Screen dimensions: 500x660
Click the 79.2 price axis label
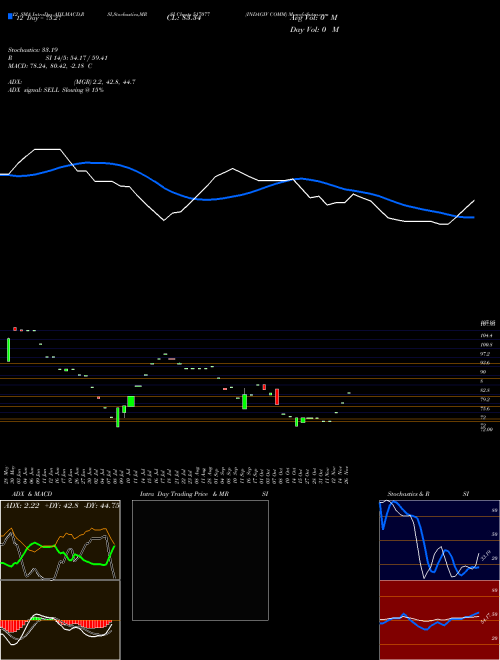pyautogui.click(x=485, y=399)
